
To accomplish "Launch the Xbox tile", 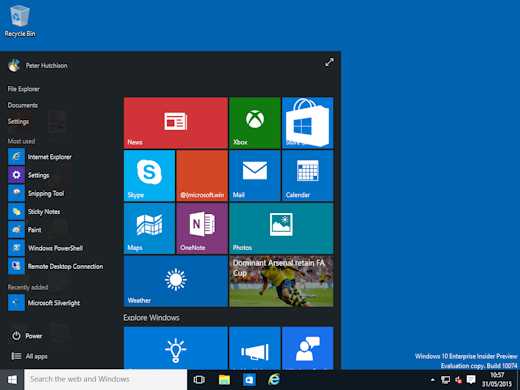I will pos(255,123).
